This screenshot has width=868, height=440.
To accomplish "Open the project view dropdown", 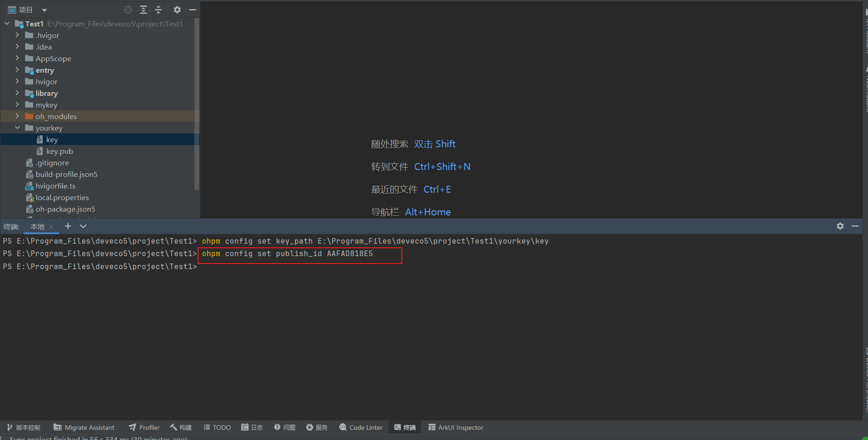I will pos(44,10).
